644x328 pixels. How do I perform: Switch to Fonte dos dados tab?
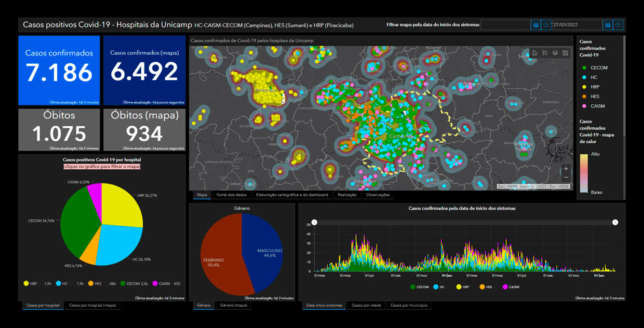click(232, 195)
